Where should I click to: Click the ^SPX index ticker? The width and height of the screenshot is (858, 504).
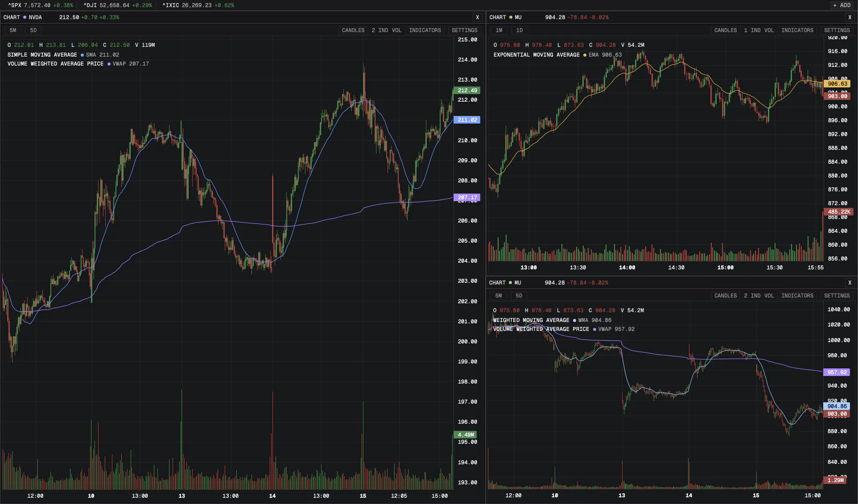41,5
